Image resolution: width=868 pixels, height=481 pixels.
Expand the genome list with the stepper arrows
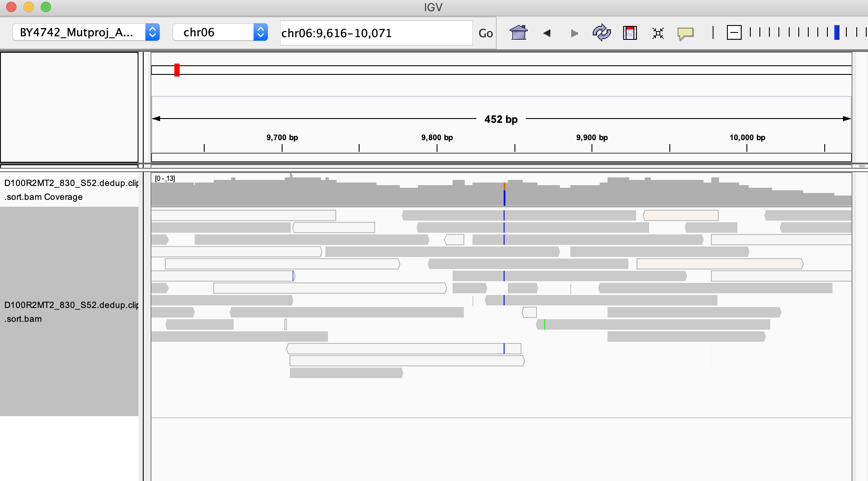pos(152,32)
